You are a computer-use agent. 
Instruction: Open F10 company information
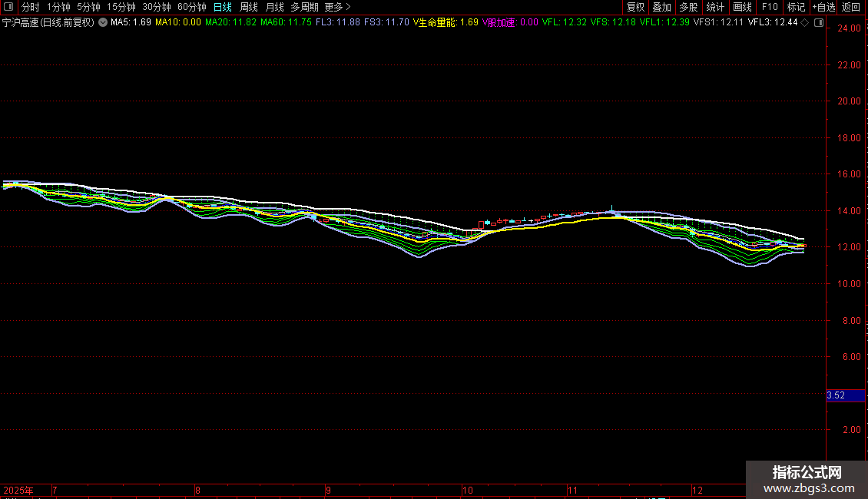(770, 7)
